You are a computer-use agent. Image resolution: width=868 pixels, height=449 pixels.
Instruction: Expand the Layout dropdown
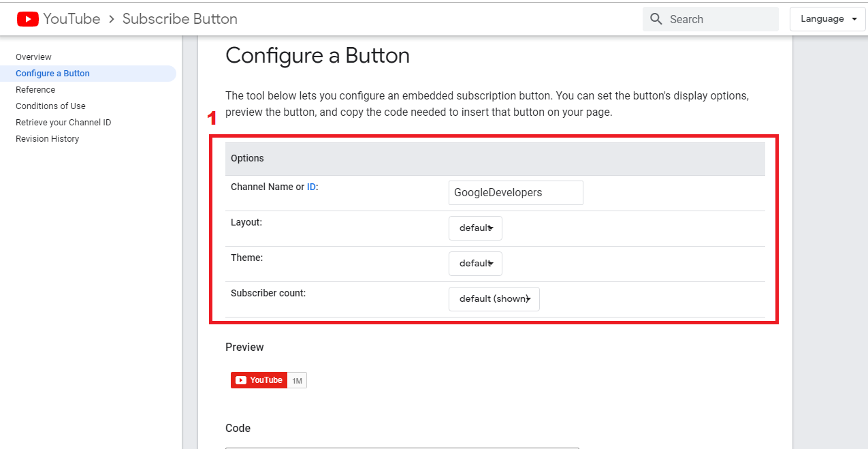[x=475, y=228]
